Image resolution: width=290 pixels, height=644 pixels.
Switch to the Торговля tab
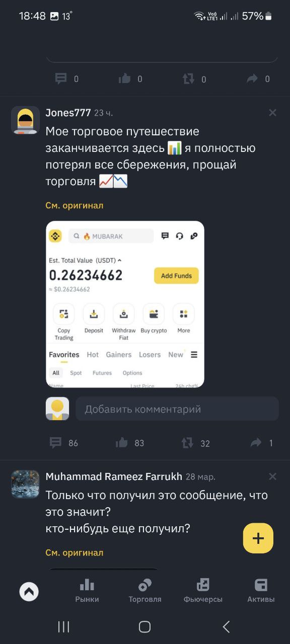coord(145,591)
